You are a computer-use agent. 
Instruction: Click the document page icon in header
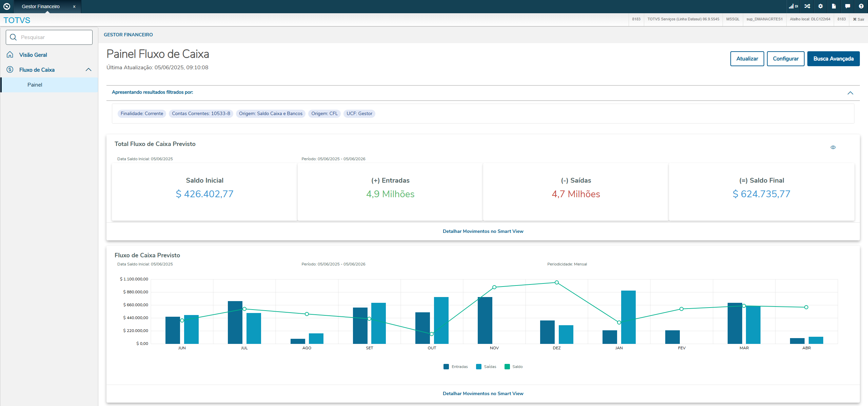834,6
